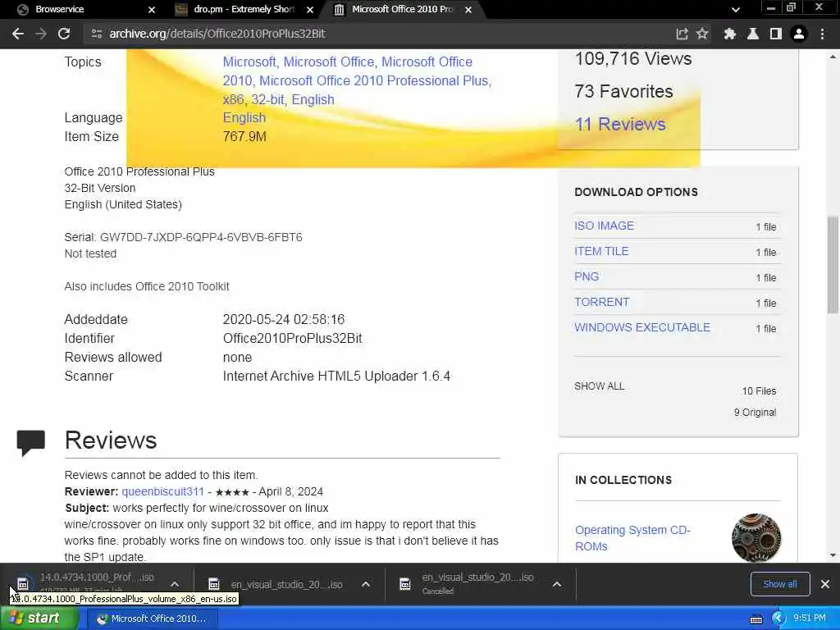Click the gears collection thumbnail
Viewport: 840px width, 630px height.
click(x=756, y=538)
